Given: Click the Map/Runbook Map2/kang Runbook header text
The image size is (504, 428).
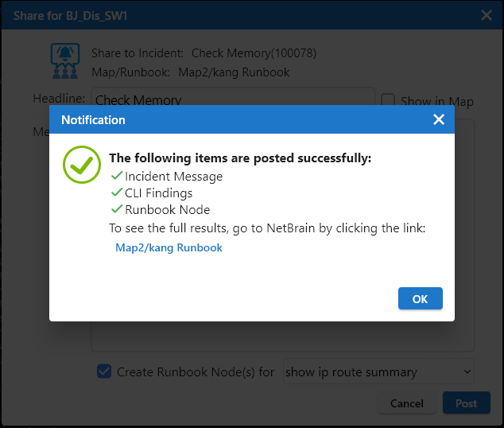Looking at the screenshot, I should pyautogui.click(x=234, y=72).
